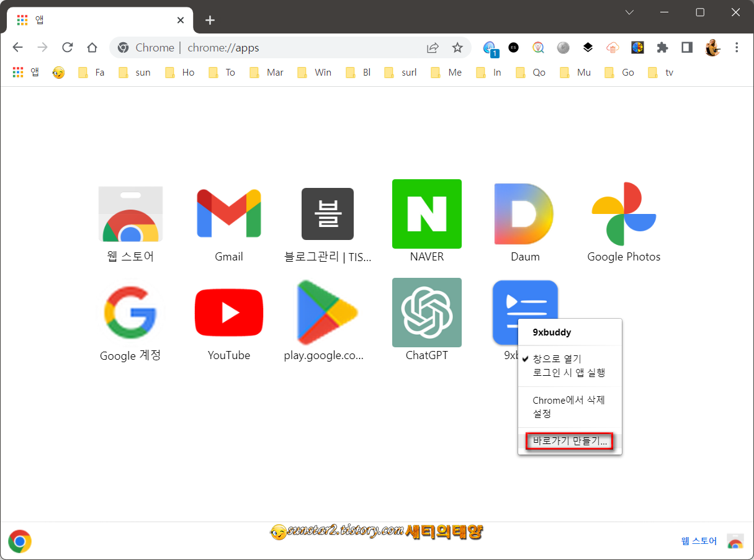754x560 pixels.
Task: Close the 앱 tab
Action: [181, 20]
